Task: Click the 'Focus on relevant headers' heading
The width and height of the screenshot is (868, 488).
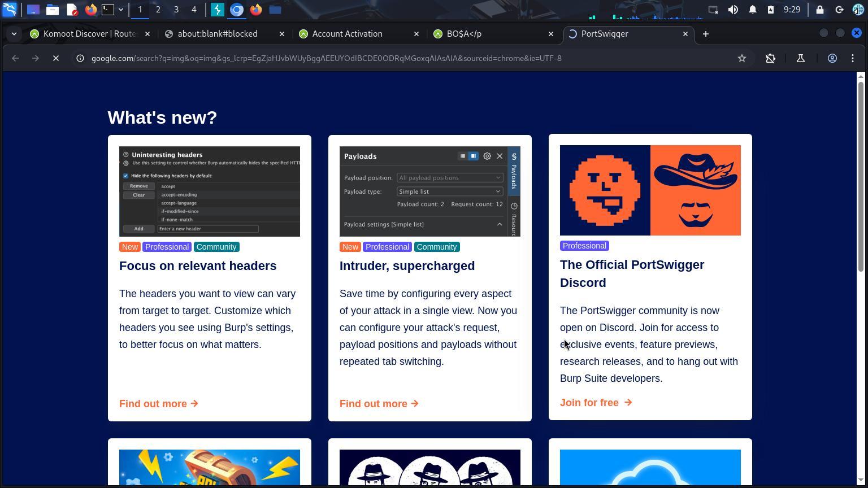Action: (x=198, y=265)
